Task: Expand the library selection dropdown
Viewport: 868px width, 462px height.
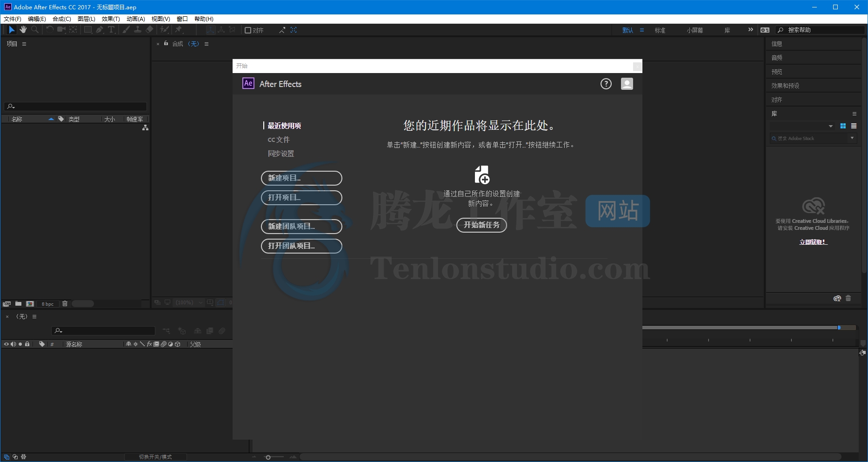Action: pyautogui.click(x=831, y=126)
